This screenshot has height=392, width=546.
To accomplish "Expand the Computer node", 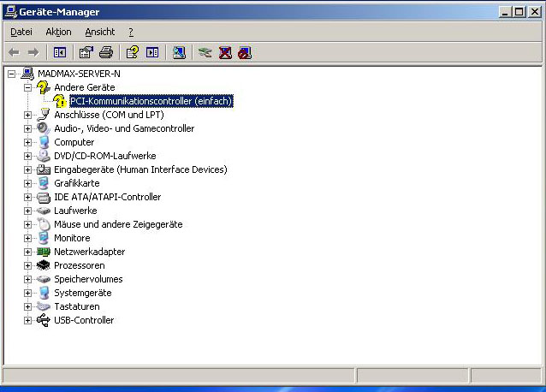I will pos(28,142).
